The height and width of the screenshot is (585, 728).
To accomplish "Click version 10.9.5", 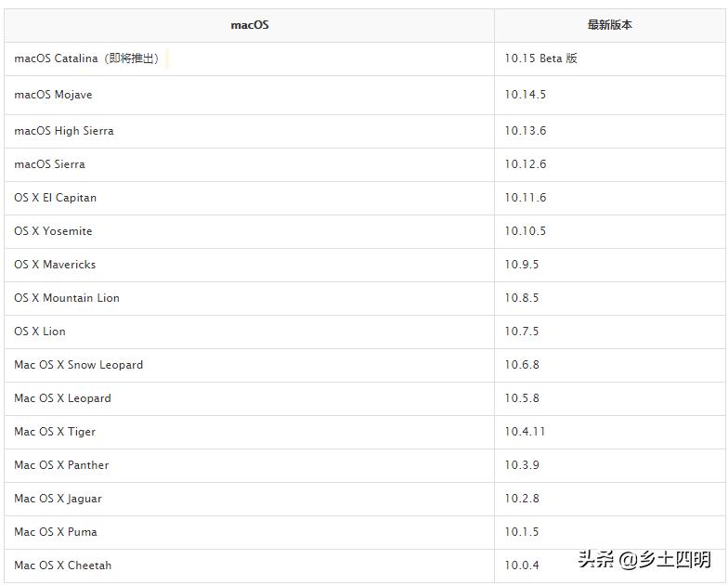I will [522, 265].
